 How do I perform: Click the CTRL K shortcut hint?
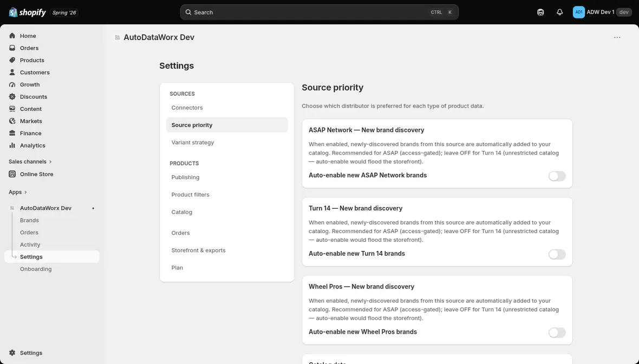coord(441,12)
